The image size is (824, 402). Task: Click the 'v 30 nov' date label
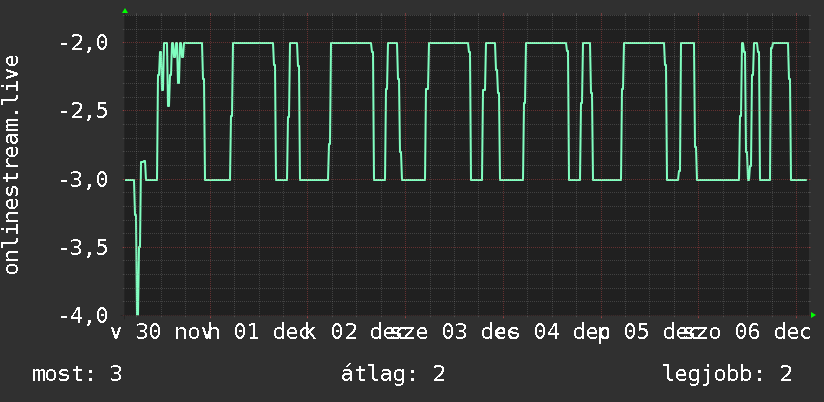coord(162,332)
